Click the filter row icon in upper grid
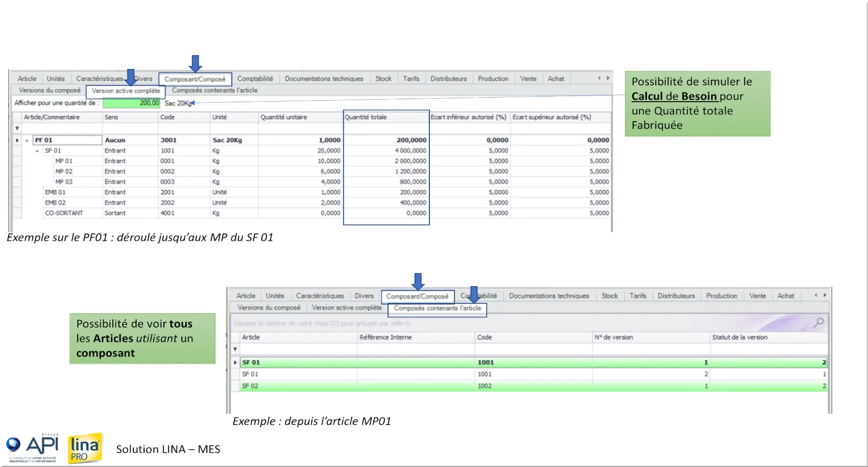This screenshot has height=467, width=868. pyautogui.click(x=17, y=128)
